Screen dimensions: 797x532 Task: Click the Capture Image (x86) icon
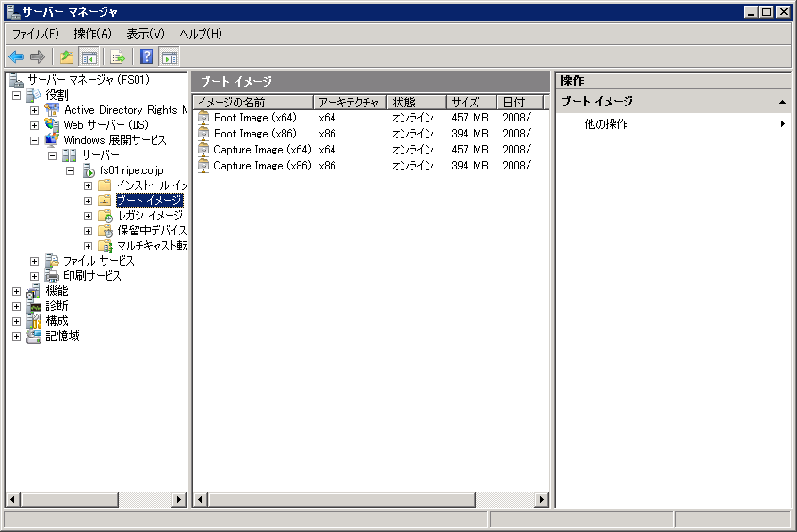click(203, 166)
